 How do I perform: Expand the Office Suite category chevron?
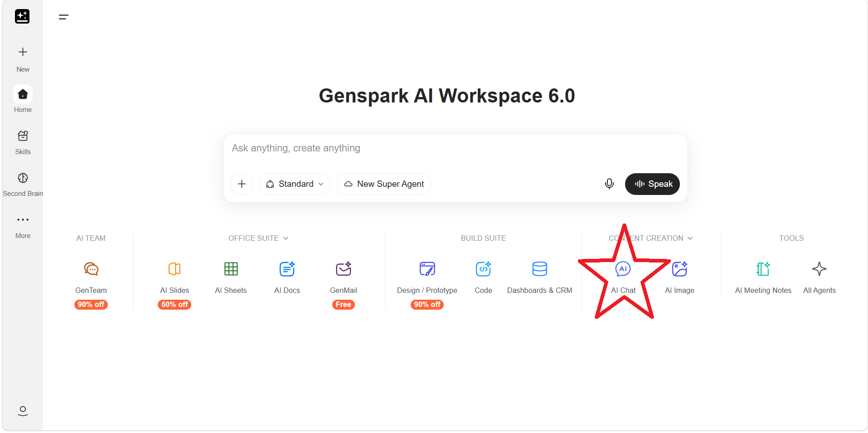coord(286,238)
